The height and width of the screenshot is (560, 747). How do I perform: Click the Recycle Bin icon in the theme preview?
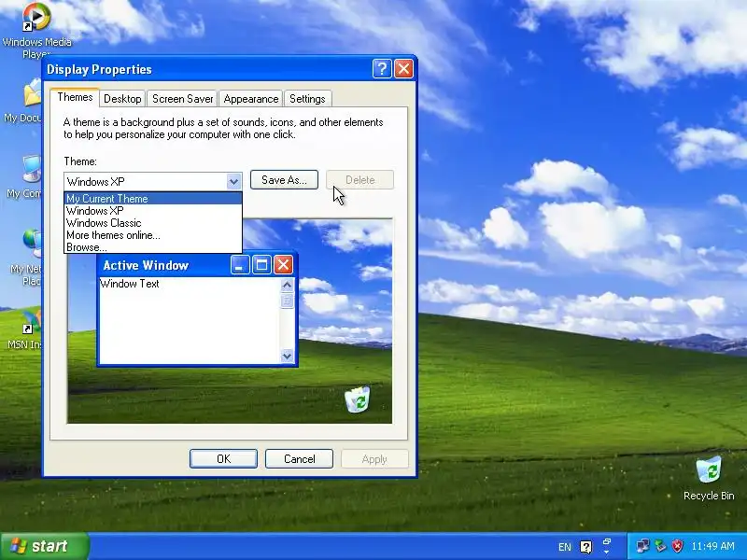pyautogui.click(x=357, y=399)
